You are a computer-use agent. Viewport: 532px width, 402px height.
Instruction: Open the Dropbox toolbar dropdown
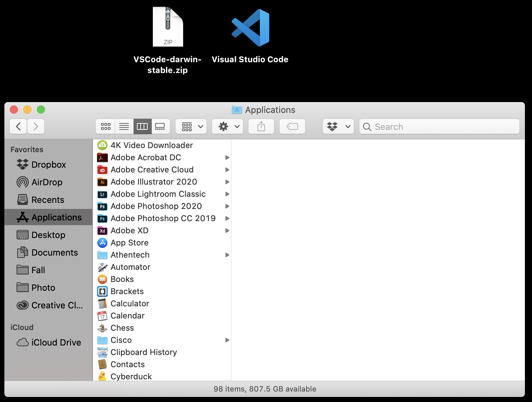coord(338,126)
